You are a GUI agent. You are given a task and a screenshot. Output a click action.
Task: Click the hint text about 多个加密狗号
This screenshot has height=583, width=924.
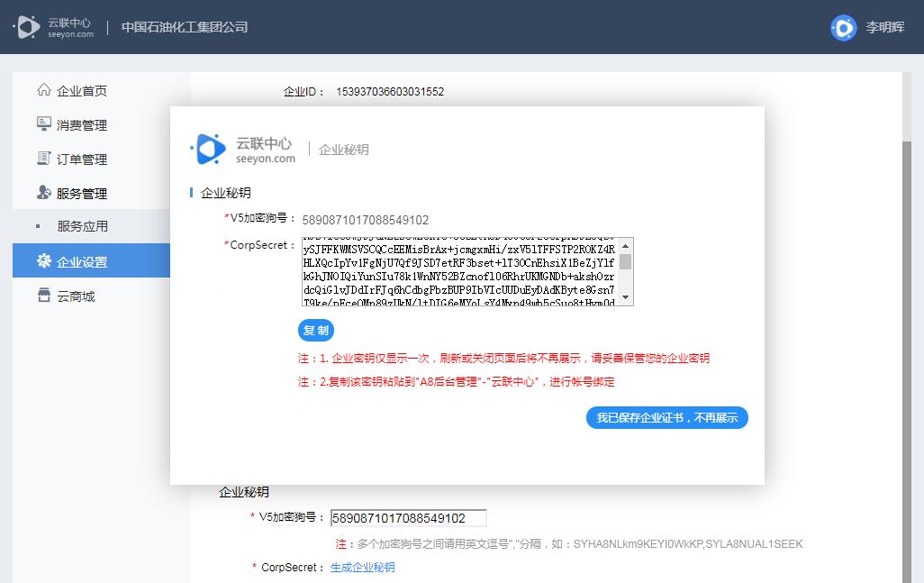pos(569,543)
